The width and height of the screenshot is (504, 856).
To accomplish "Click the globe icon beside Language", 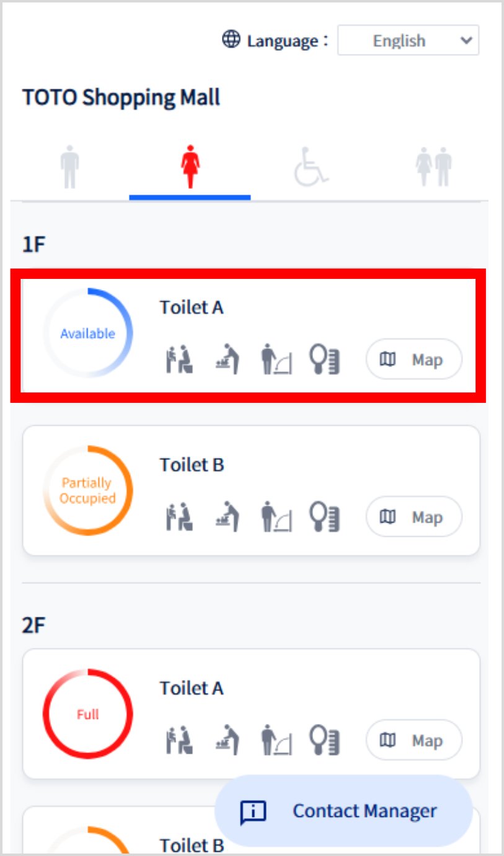I will 231,40.
